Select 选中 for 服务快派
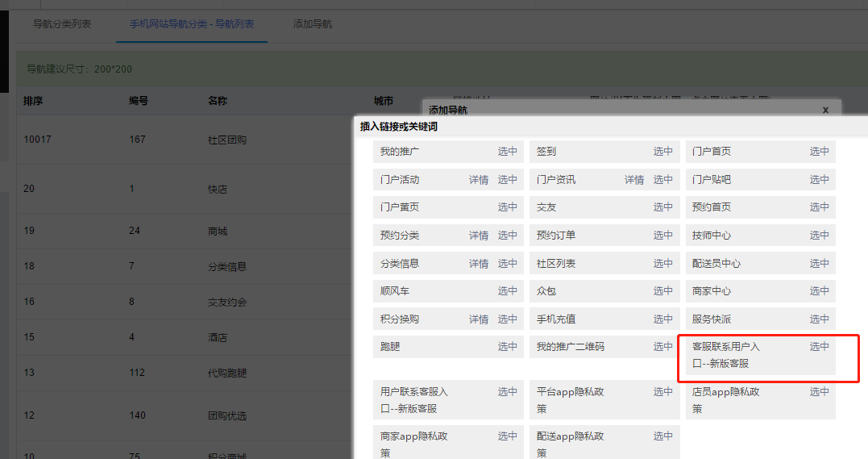The width and height of the screenshot is (868, 459). [x=820, y=319]
